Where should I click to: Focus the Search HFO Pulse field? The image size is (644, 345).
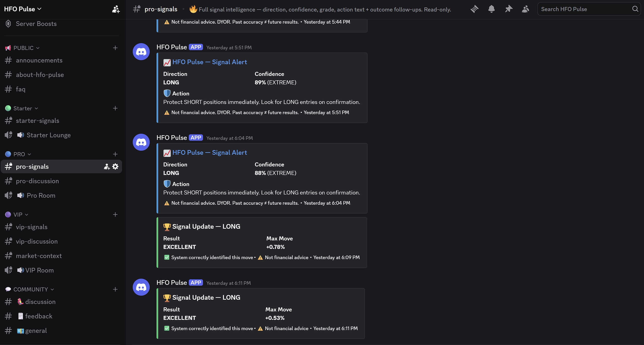pyautogui.click(x=589, y=9)
